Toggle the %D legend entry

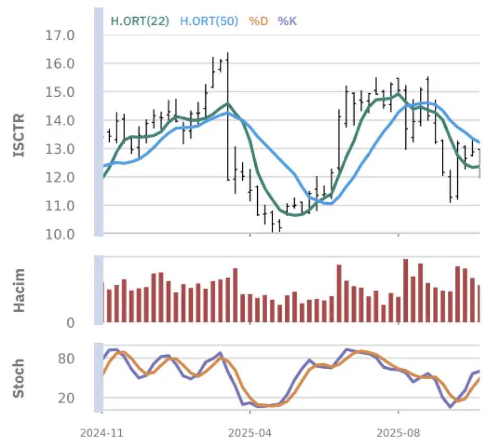[x=258, y=21]
